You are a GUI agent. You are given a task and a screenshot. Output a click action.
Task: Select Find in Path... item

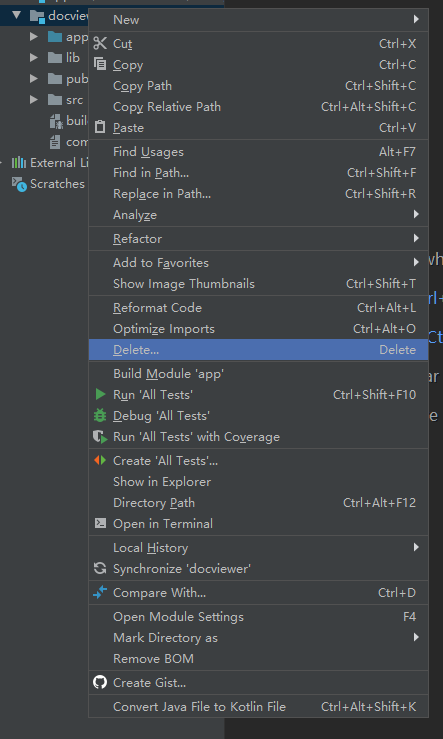coord(258,173)
